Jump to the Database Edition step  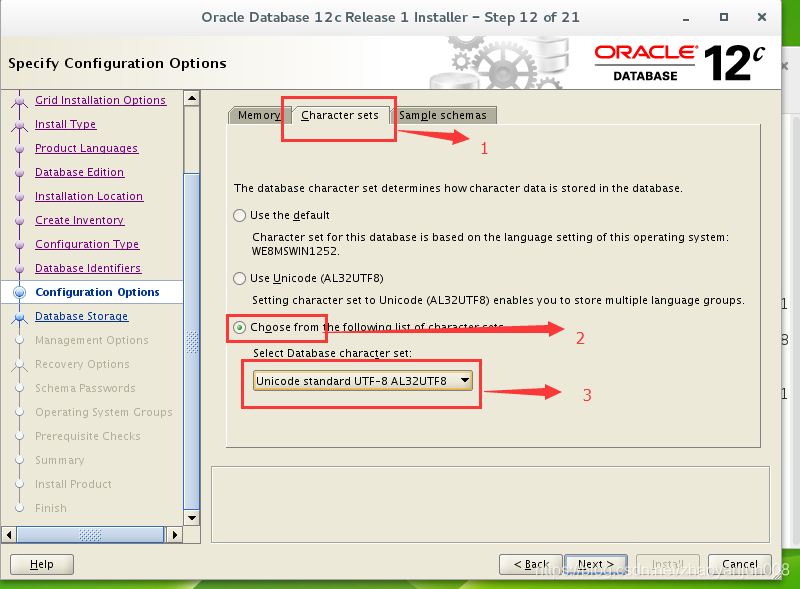coord(80,172)
